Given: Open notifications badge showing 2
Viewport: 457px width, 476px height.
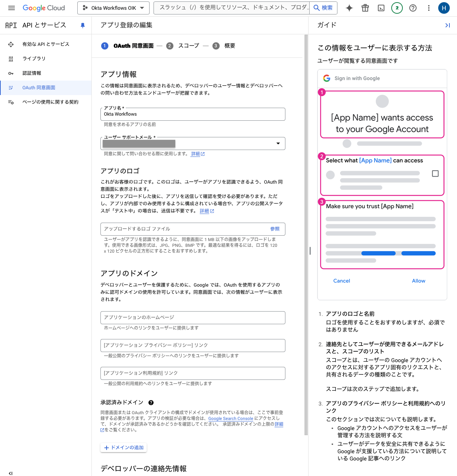Looking at the screenshot, I should [397, 8].
